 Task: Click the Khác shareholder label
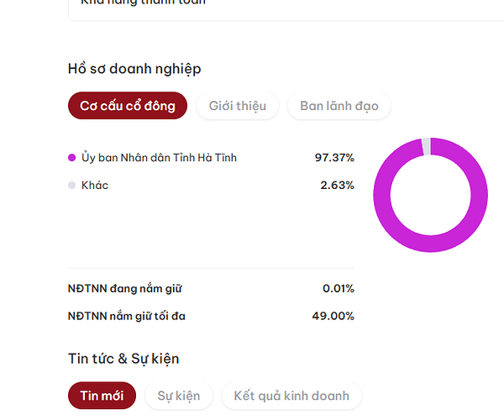pos(95,185)
